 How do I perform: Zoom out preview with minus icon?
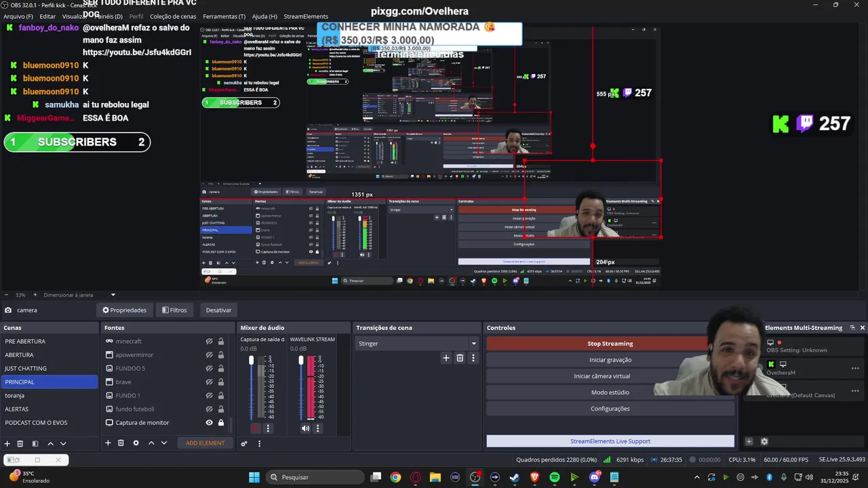point(6,295)
